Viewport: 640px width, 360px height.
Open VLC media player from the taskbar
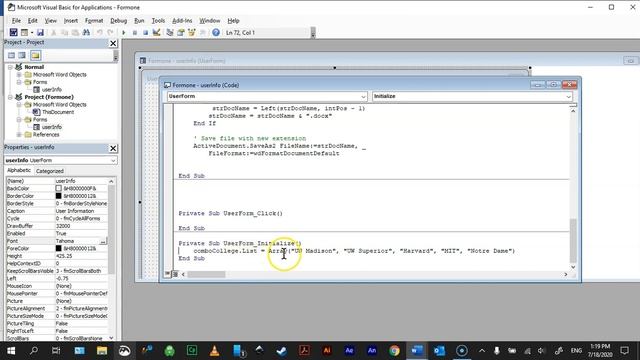click(214, 351)
